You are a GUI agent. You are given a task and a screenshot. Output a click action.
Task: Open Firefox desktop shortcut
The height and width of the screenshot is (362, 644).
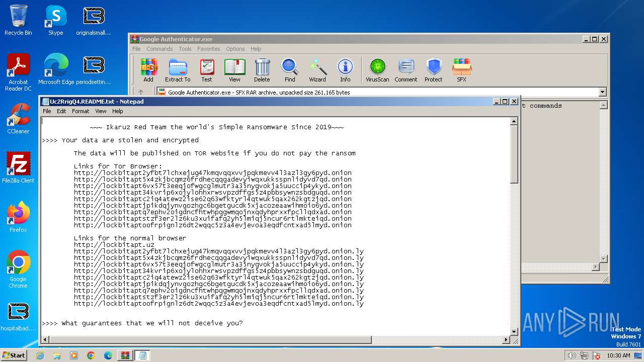18,217
